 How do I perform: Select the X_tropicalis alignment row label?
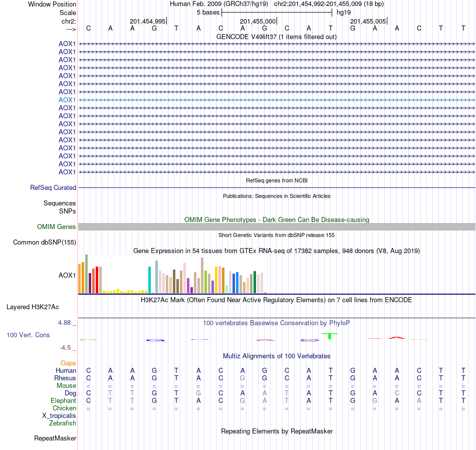[x=59, y=416]
